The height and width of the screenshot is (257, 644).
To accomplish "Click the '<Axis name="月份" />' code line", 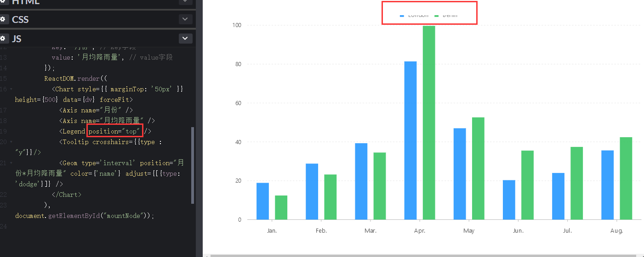I will click(x=96, y=110).
